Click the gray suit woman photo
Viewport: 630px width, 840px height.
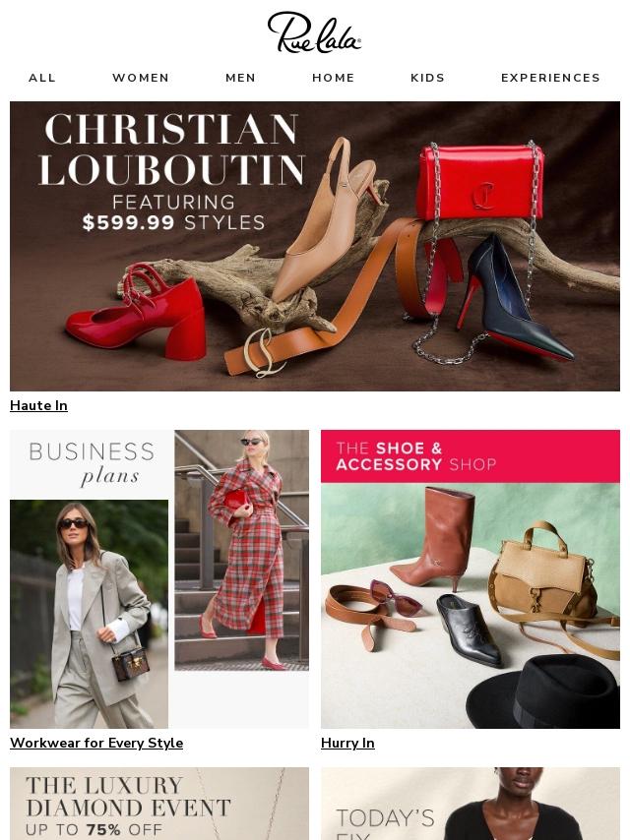click(x=89, y=615)
